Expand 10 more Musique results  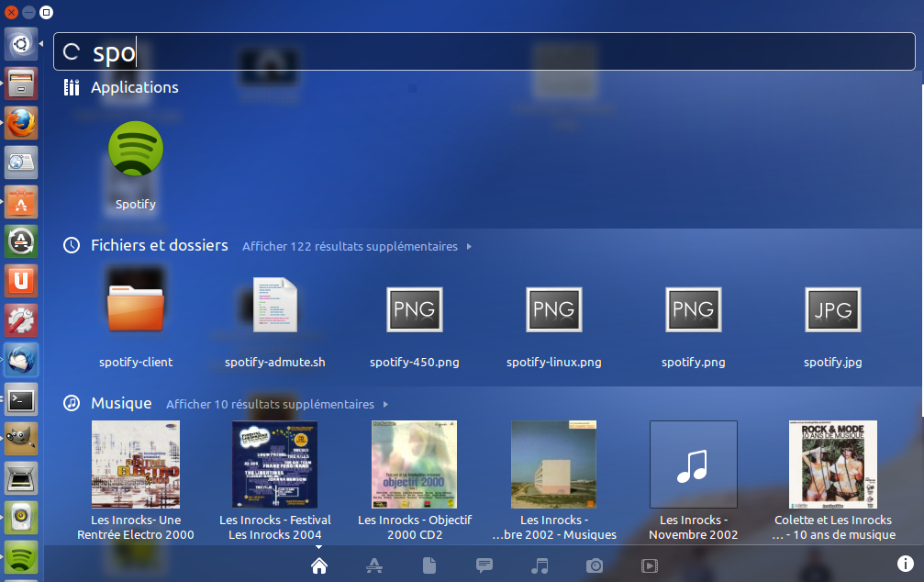(277, 405)
